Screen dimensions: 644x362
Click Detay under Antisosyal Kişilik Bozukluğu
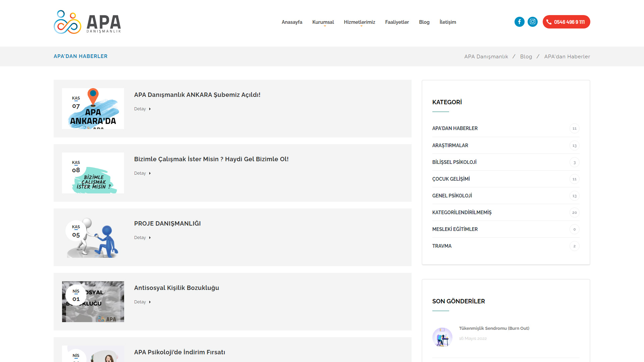tap(142, 302)
